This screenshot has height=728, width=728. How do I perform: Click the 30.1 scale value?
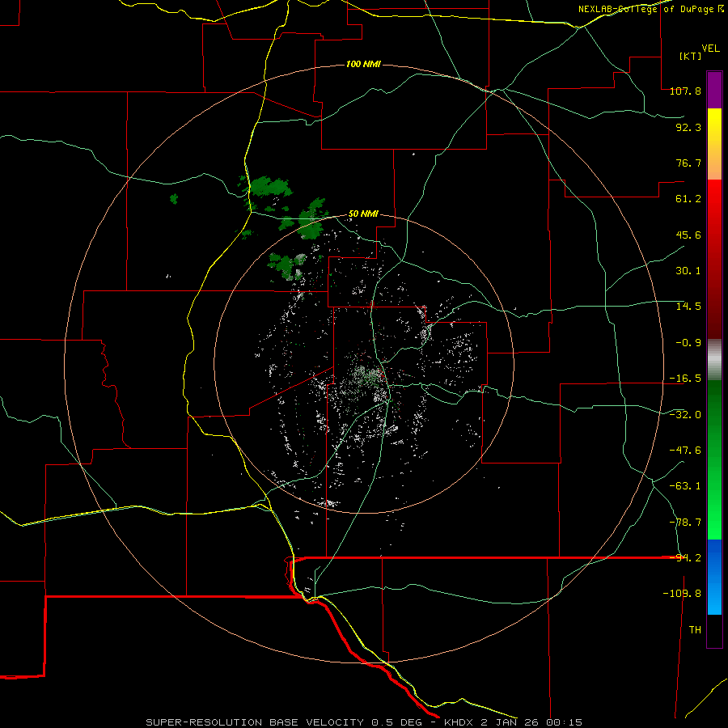pyautogui.click(x=688, y=271)
